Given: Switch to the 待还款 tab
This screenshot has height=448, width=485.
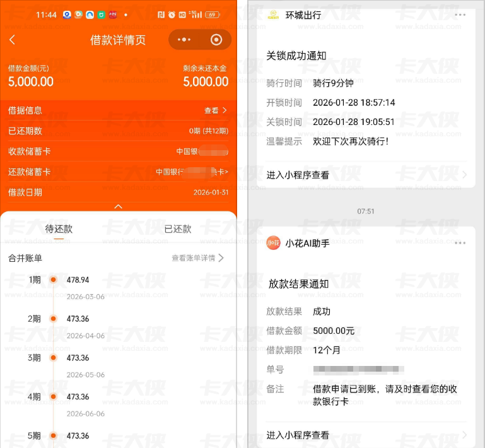Looking at the screenshot, I should tap(59, 228).
